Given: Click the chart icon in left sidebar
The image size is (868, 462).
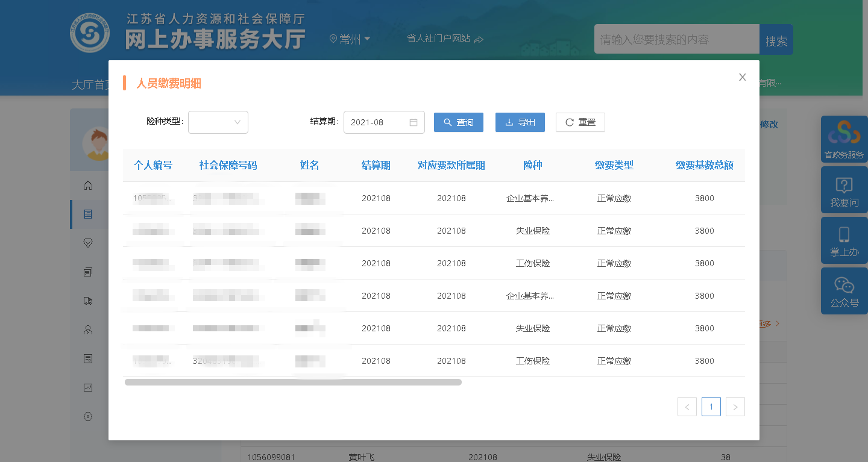Looking at the screenshot, I should pyautogui.click(x=88, y=387).
